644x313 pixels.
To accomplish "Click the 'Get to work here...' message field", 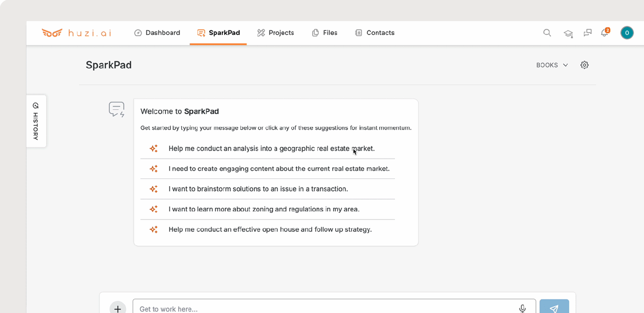I will click(x=325, y=308).
